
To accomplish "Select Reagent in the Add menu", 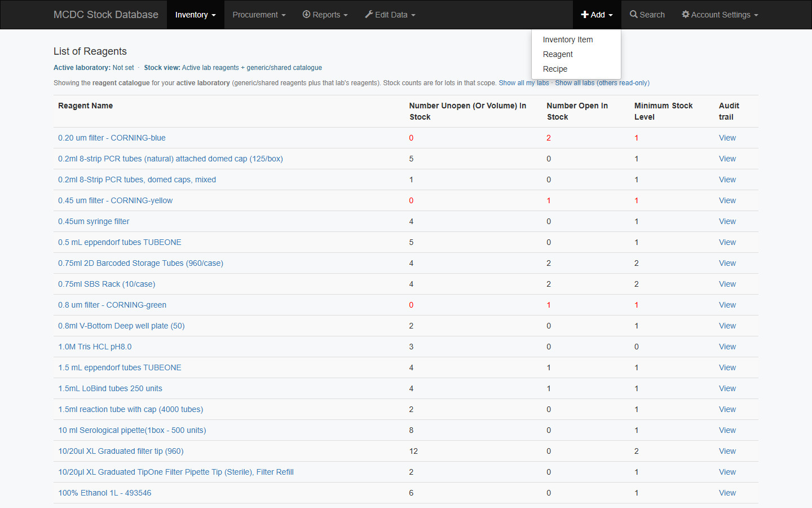I will tap(576, 54).
